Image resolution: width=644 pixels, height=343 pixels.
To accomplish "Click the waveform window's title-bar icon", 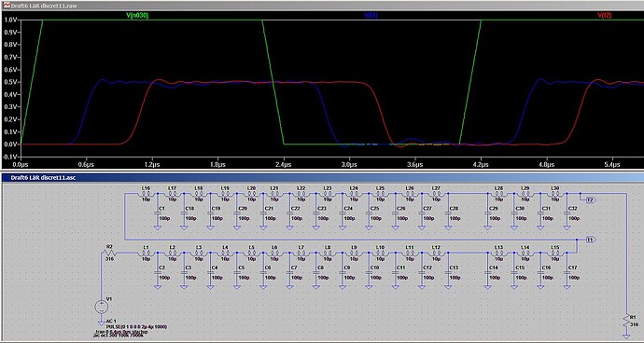I will click(6, 6).
